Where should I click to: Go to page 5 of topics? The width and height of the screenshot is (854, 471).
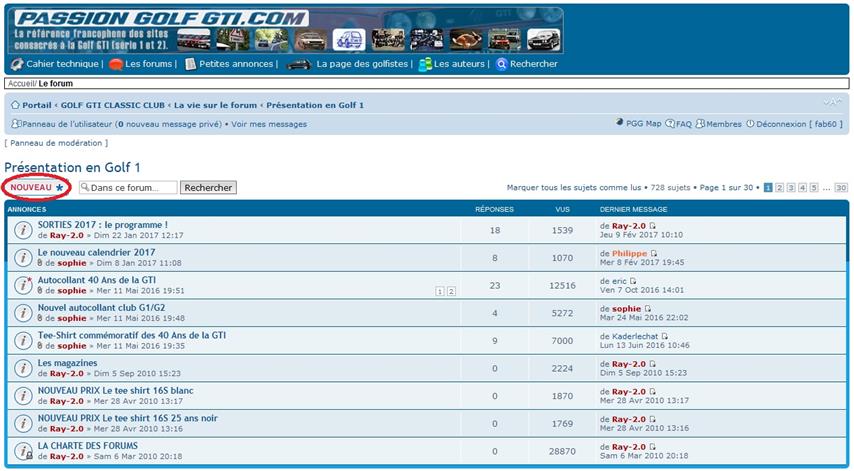(x=814, y=187)
